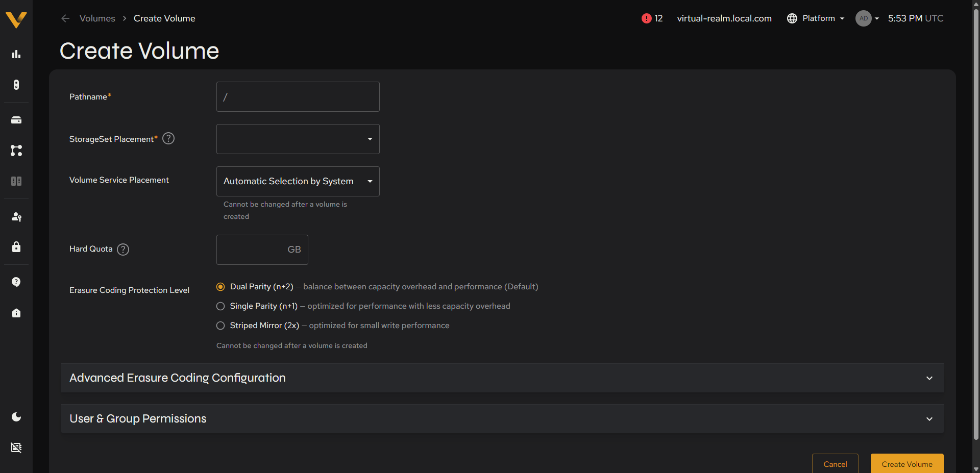This screenshot has width=980, height=473.
Task: Open the question mark bubble sidebar icon
Action: (x=16, y=282)
